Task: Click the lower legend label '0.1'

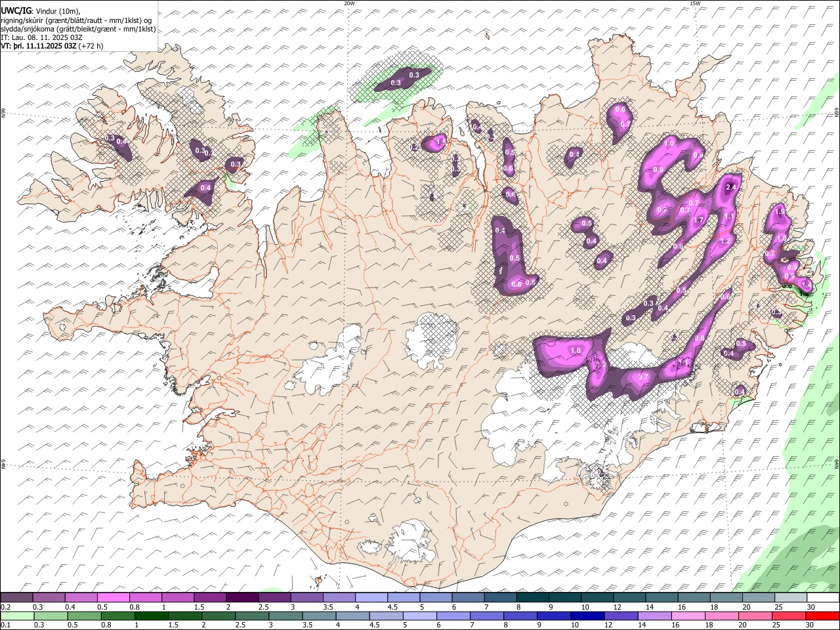Action: (x=5, y=625)
